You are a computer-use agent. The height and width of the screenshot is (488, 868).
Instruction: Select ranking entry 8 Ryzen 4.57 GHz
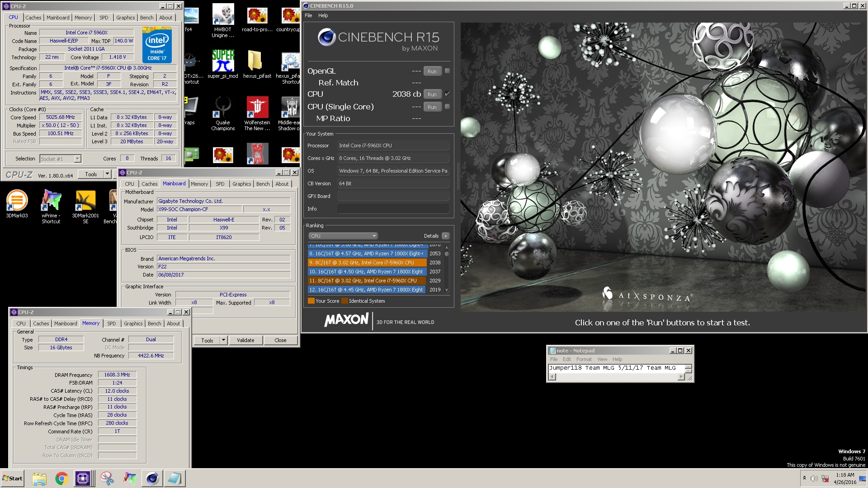point(367,253)
